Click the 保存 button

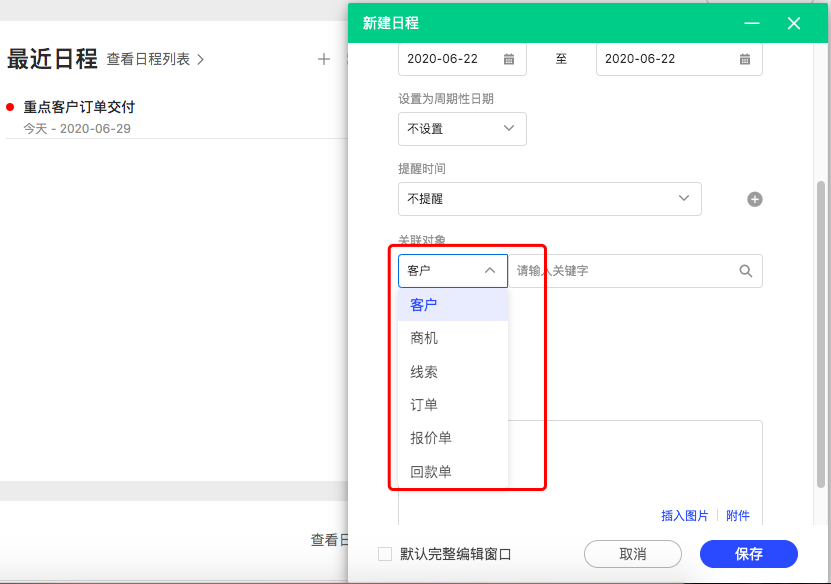749,554
